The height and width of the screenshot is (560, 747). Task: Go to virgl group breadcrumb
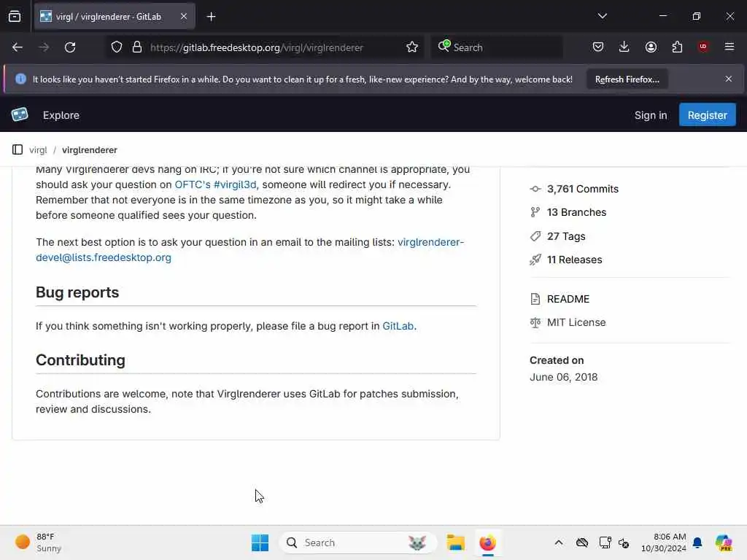click(38, 150)
